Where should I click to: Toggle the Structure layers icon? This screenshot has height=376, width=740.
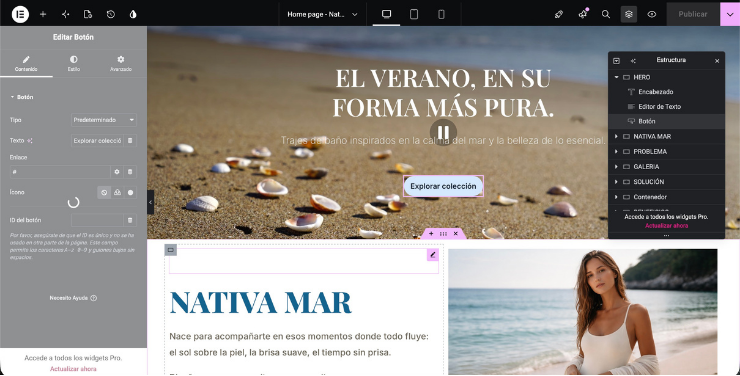629,14
